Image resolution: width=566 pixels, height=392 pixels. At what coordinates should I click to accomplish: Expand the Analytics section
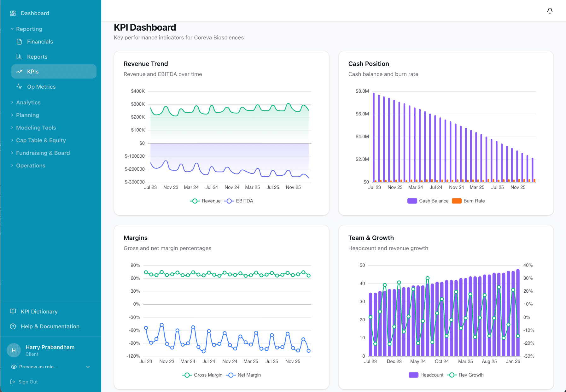(x=28, y=102)
